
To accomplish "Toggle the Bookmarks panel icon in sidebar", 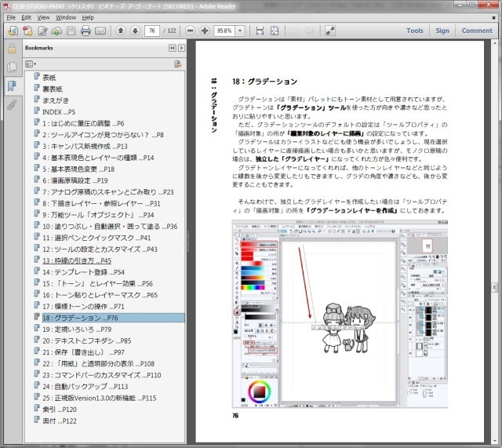I will 11,85.
